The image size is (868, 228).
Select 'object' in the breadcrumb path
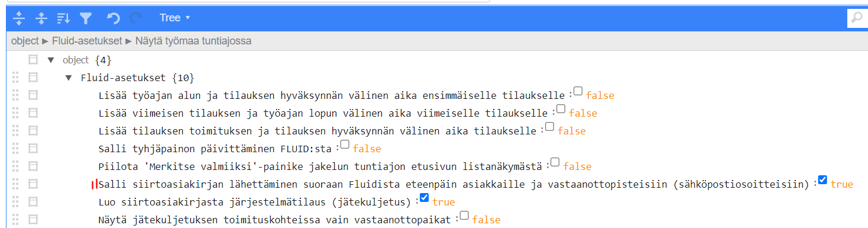[x=25, y=41]
